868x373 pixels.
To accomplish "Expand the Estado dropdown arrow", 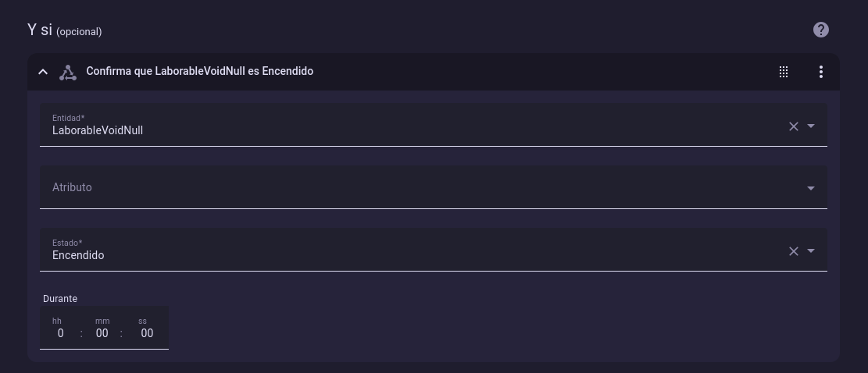I will [x=811, y=251].
